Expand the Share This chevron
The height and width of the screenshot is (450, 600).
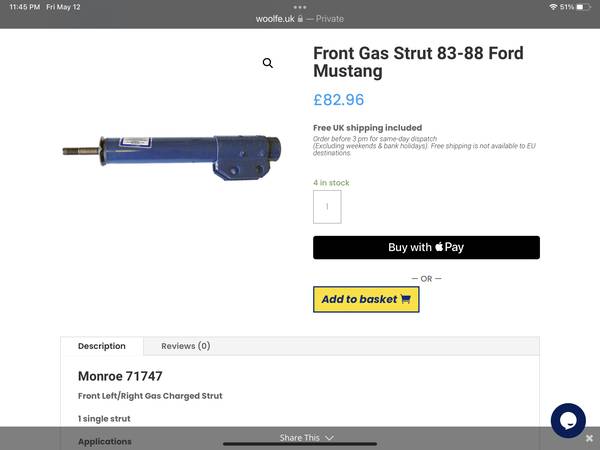[330, 438]
